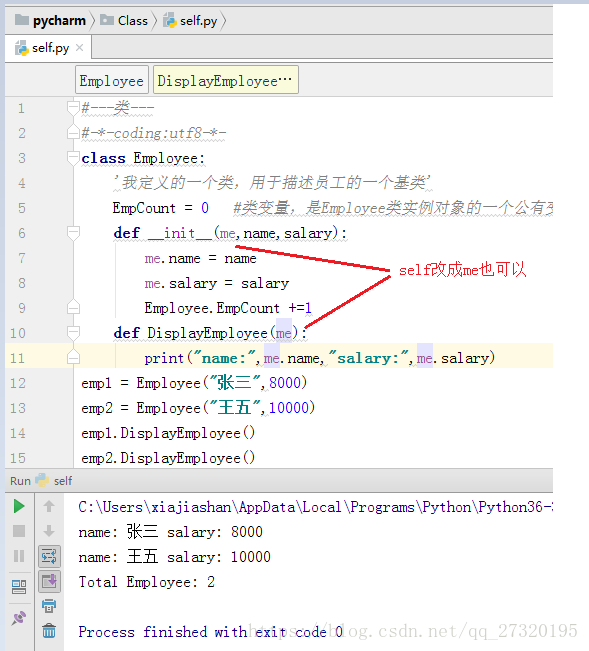Click output line 'name: 王五 salary: 10000'
This screenshot has width=589, height=651.
[x=174, y=557]
